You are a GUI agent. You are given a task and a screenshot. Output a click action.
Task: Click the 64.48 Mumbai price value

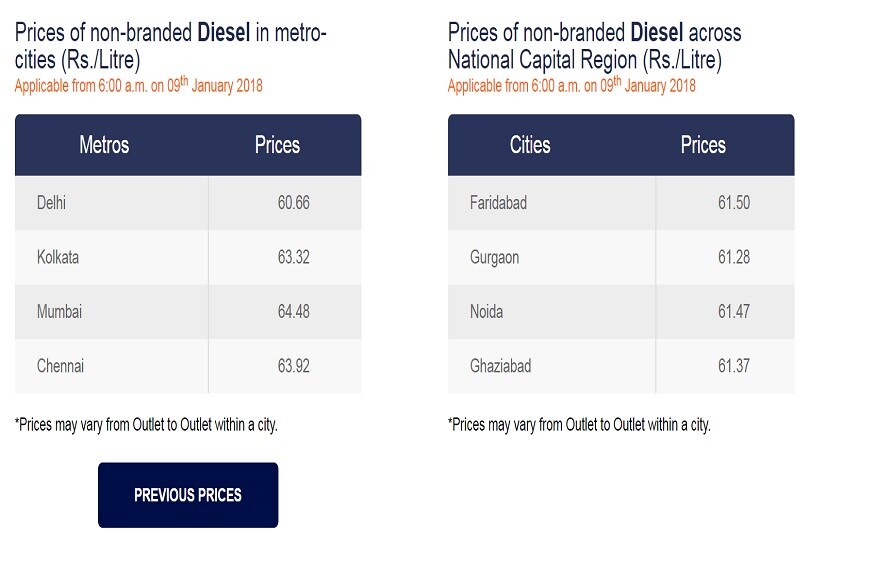coord(294,311)
